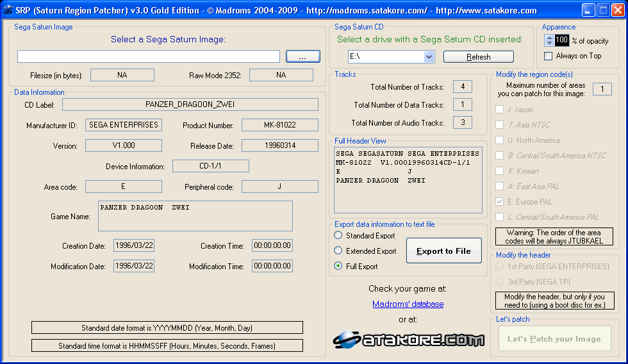
Task: Toggle the U: North America checkbox
Action: (499, 140)
